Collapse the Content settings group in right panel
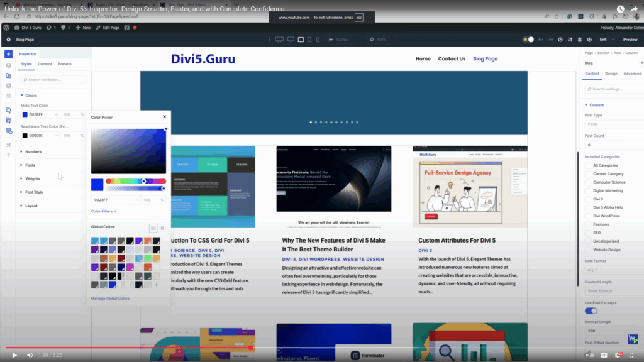Screen dimensions: 644x362 coord(594,105)
